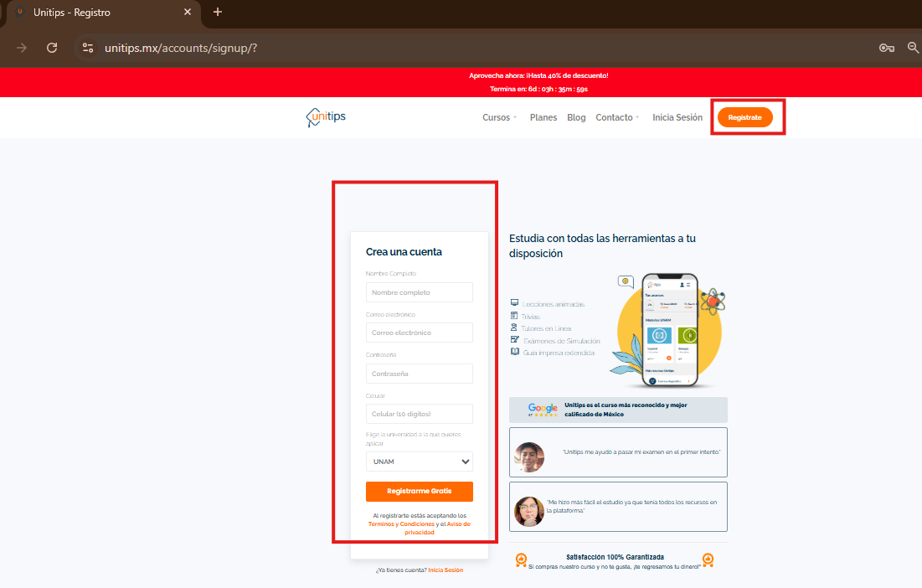Expand the Cursos dropdown menu

point(500,118)
